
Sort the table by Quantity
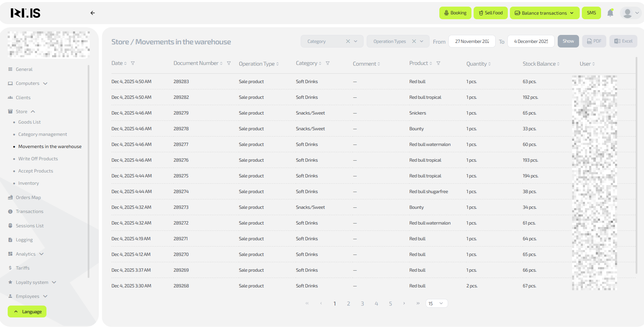pos(478,64)
